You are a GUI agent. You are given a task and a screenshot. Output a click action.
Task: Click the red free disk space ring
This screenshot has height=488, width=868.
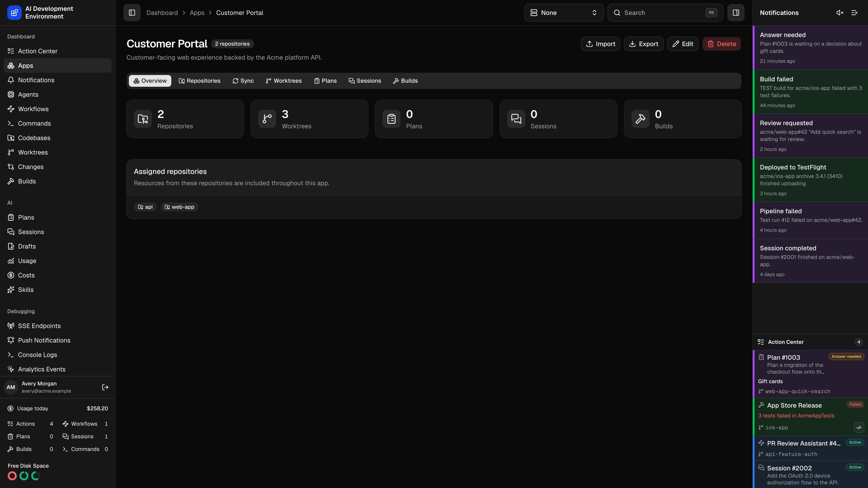coord(12,476)
